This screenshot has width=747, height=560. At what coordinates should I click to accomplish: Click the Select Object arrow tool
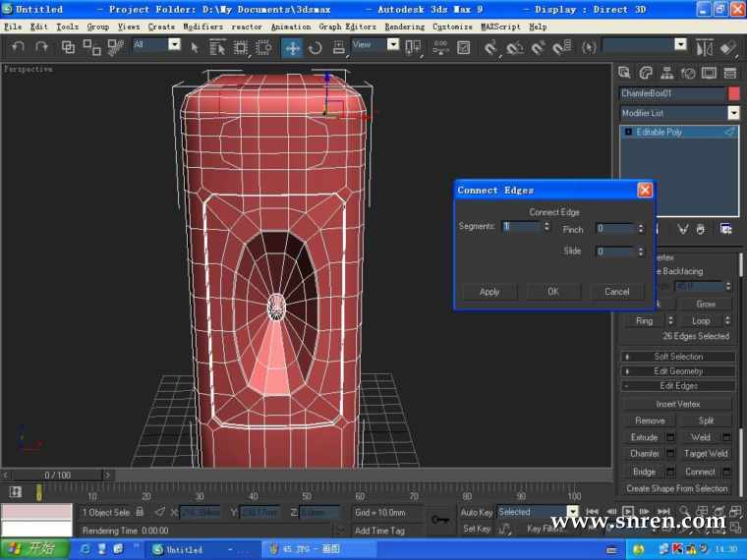(x=195, y=46)
